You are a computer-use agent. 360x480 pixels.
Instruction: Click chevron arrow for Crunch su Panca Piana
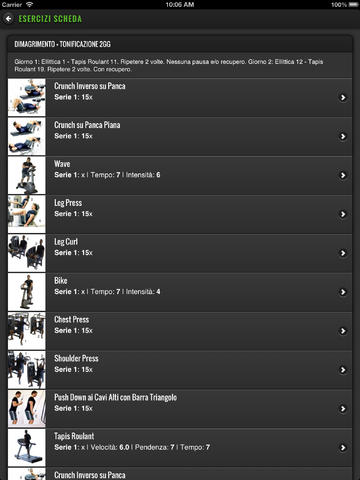343,136
